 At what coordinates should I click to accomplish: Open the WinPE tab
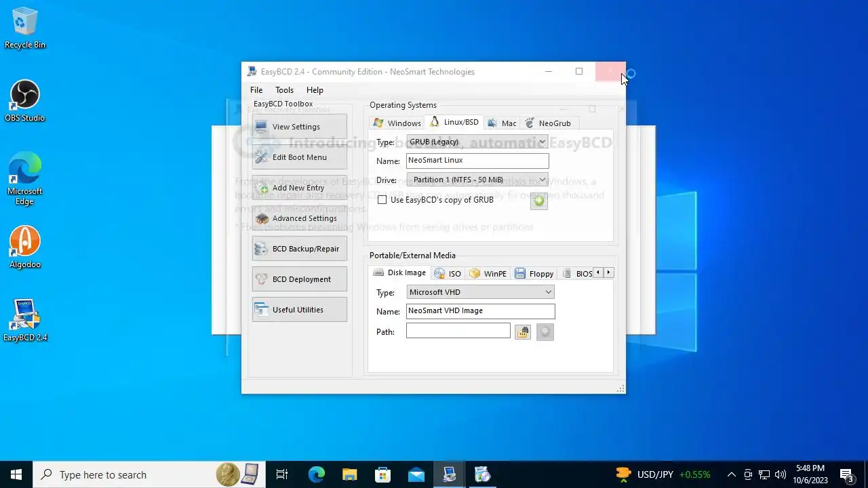click(488, 274)
